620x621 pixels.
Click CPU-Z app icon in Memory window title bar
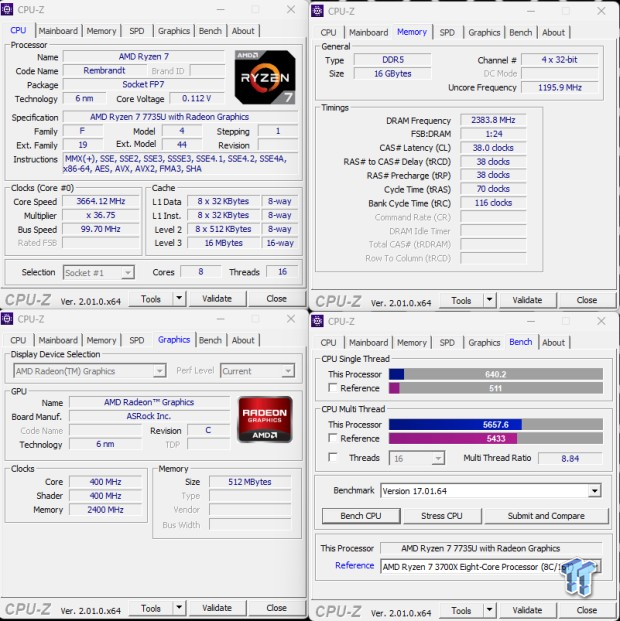pos(317,11)
